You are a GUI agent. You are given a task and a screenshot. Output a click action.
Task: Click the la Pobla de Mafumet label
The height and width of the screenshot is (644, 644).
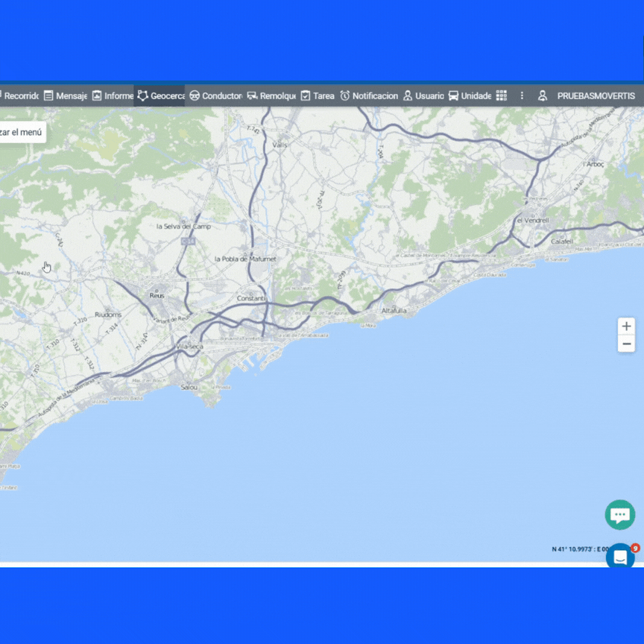pyautogui.click(x=245, y=259)
